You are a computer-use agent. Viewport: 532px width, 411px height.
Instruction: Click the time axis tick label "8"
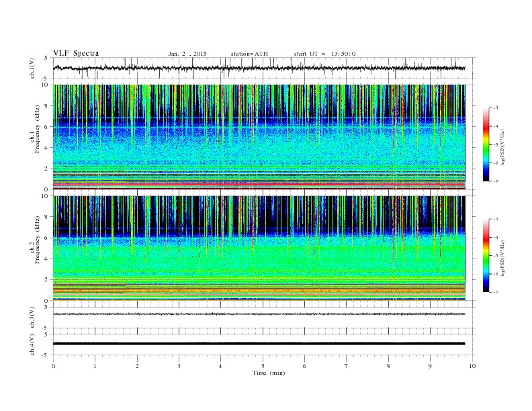point(388,366)
